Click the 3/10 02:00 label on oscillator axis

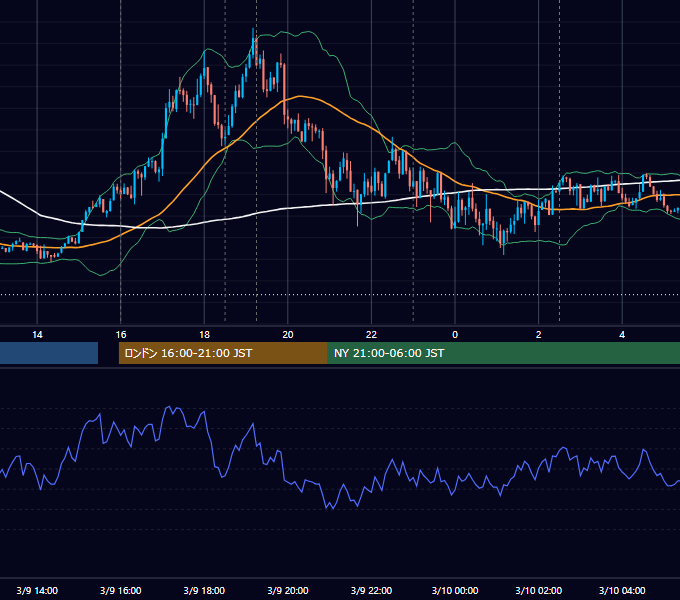click(x=539, y=590)
